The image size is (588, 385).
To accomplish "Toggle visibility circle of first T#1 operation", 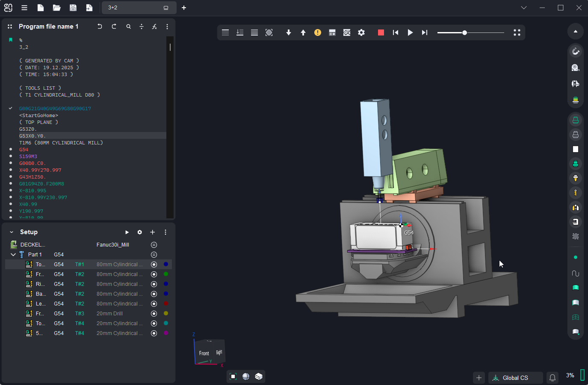I will 154,265.
